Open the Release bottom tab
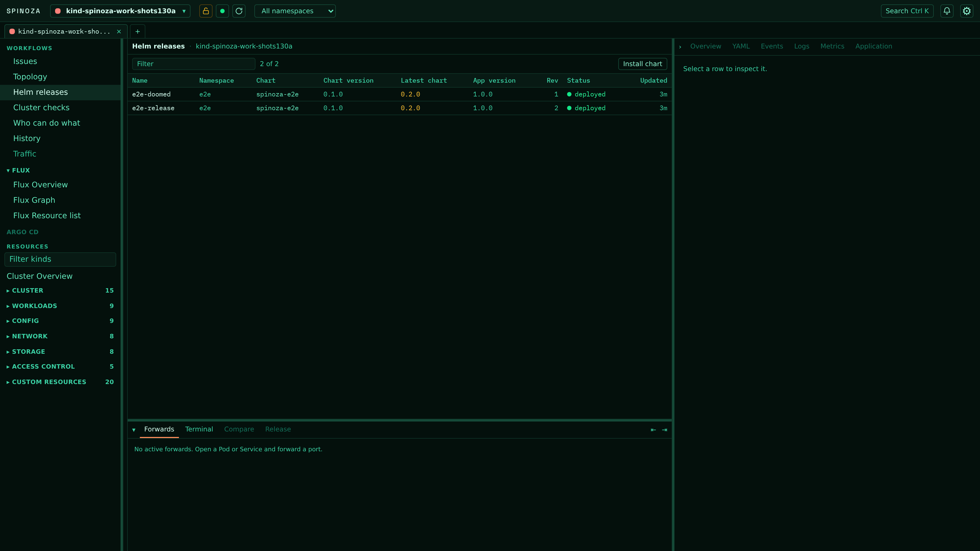Screen dimensions: 980x551 click(278, 430)
